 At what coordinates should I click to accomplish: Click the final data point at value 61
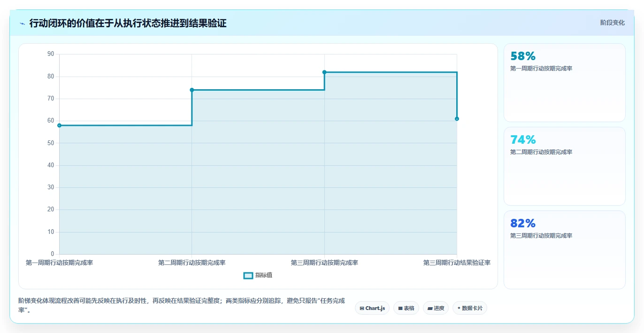[x=457, y=119]
